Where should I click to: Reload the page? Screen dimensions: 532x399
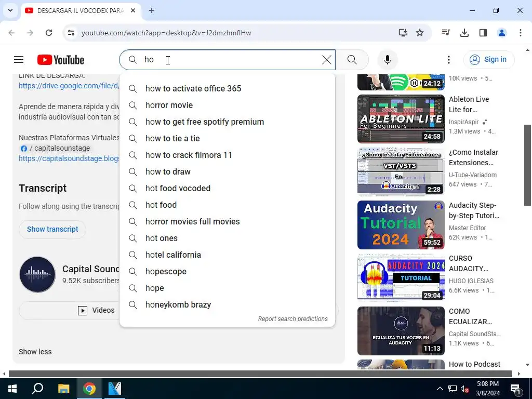pyautogui.click(x=49, y=33)
